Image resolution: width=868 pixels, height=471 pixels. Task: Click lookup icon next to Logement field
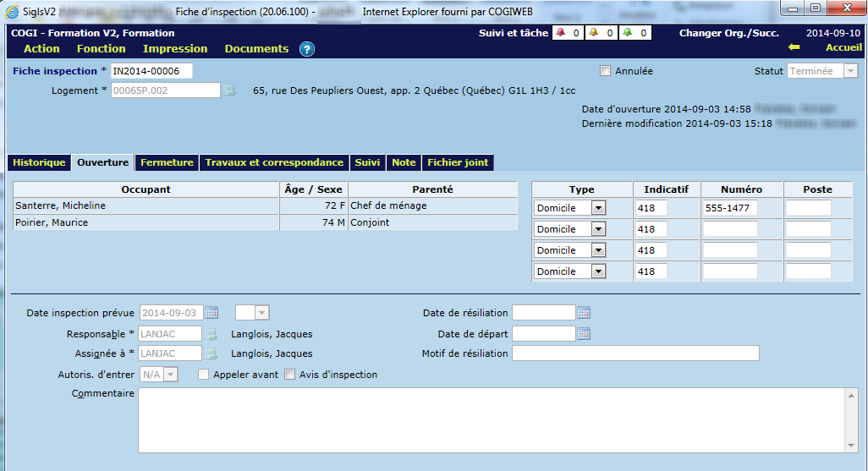point(229,90)
